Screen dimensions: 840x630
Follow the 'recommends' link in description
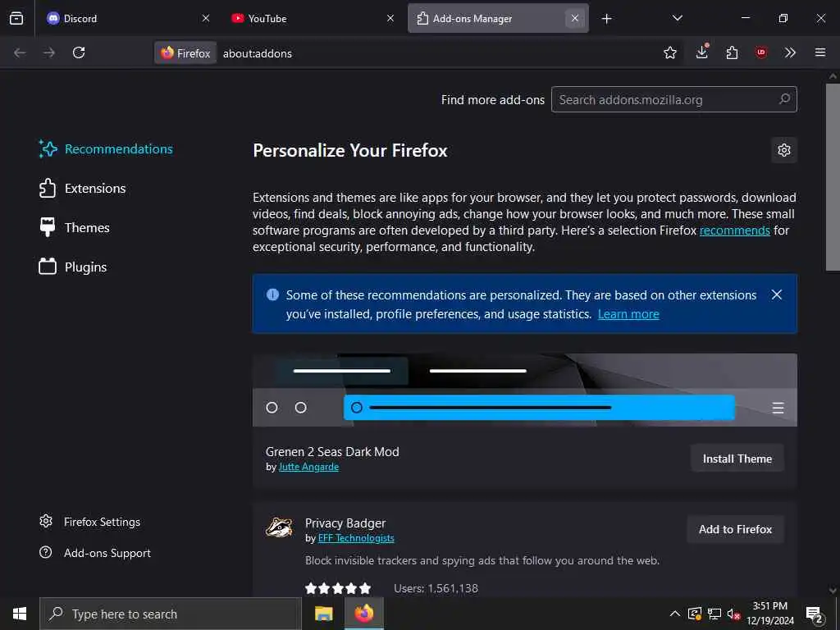[734, 231]
